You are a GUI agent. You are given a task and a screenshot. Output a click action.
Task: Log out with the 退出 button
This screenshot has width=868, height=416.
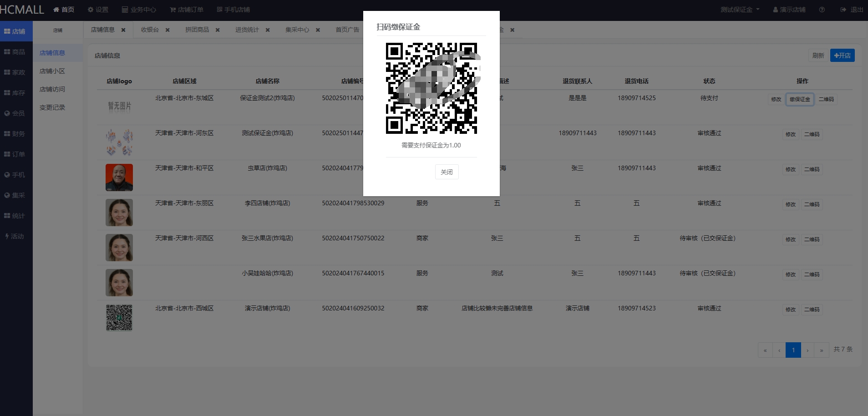852,10
